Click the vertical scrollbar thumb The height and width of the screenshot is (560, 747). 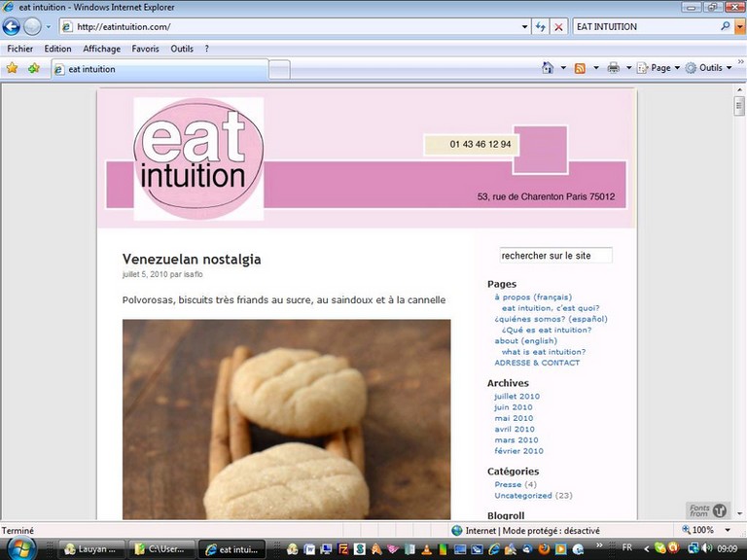point(739,106)
